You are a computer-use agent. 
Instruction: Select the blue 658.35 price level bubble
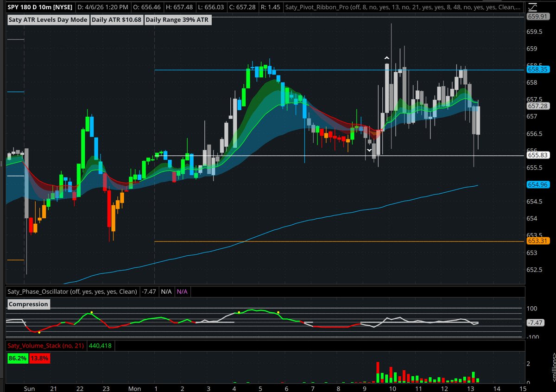pos(538,70)
